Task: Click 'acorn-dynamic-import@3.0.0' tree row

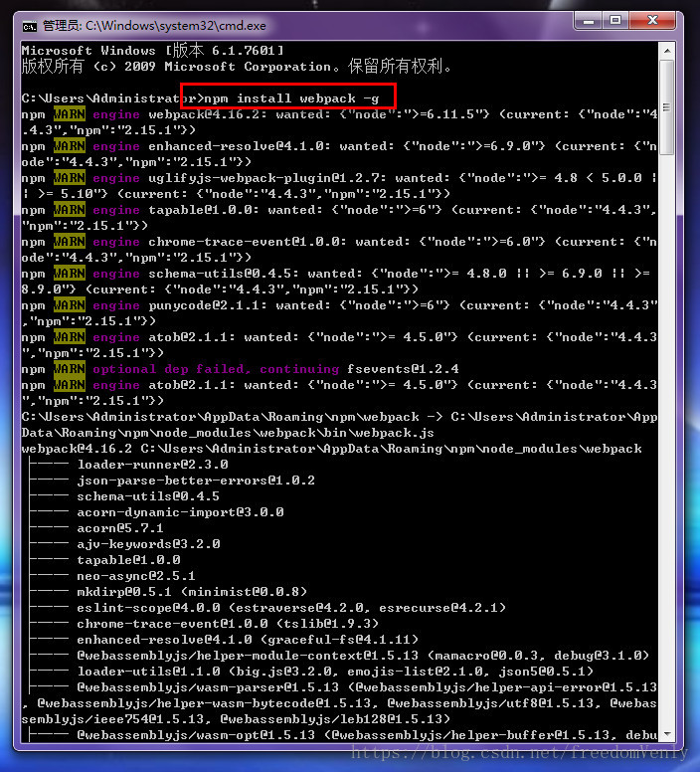Action: pos(156,512)
